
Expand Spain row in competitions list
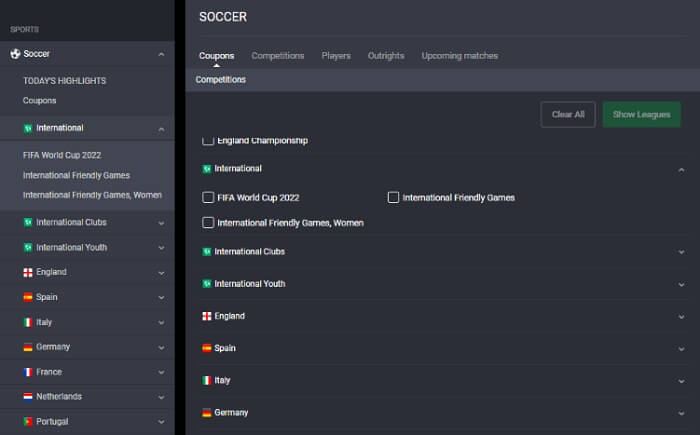(681, 349)
